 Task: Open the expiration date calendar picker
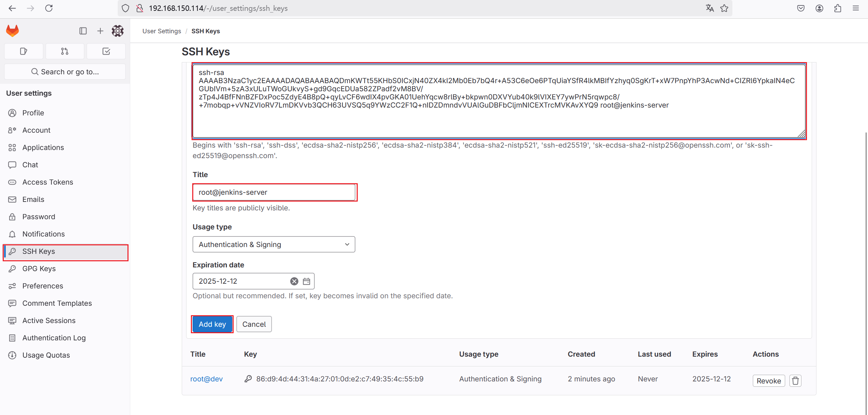click(307, 281)
